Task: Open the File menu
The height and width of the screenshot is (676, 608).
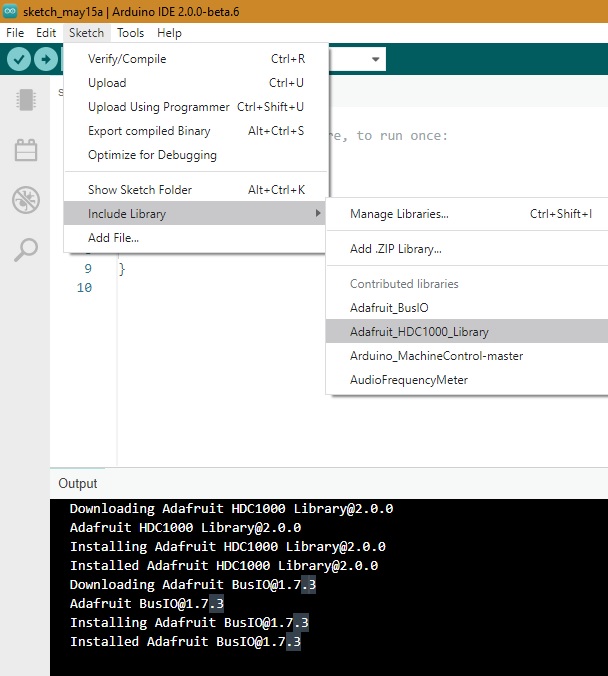Action: pos(15,33)
